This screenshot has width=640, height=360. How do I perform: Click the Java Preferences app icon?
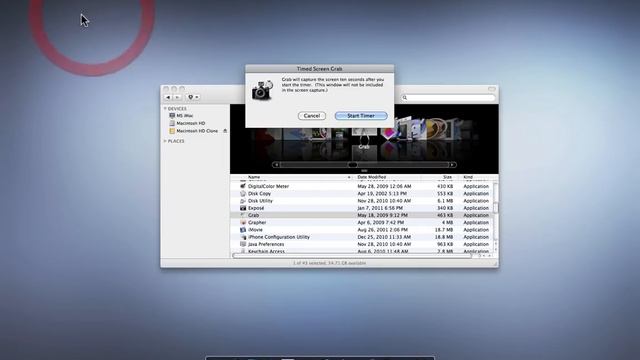243,244
